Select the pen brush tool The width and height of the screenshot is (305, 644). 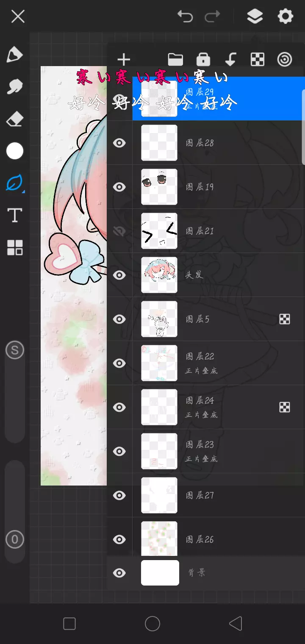coord(14,55)
